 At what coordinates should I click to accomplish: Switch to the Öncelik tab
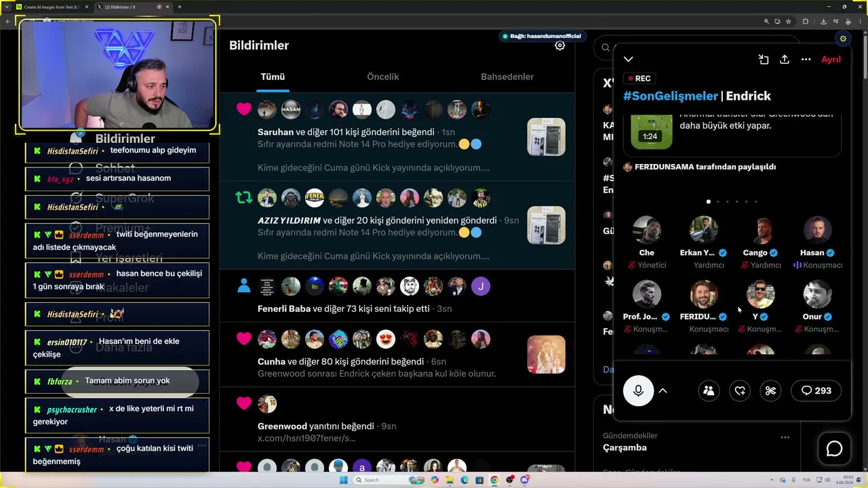383,77
